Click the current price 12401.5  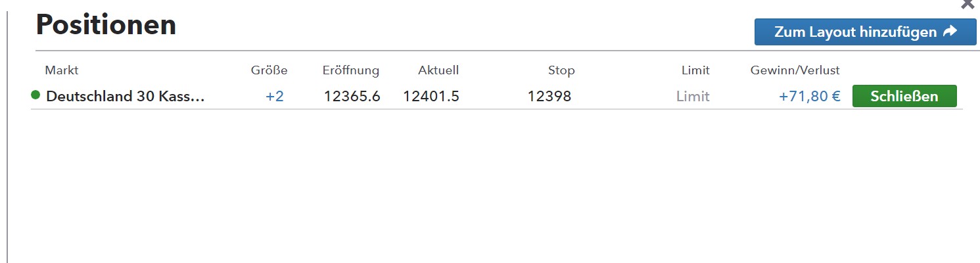click(431, 97)
